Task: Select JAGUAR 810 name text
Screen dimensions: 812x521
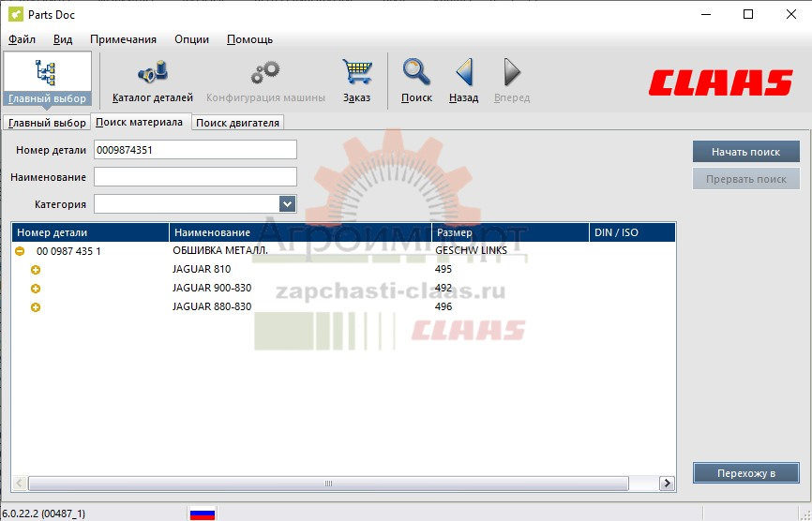Action: (202, 269)
